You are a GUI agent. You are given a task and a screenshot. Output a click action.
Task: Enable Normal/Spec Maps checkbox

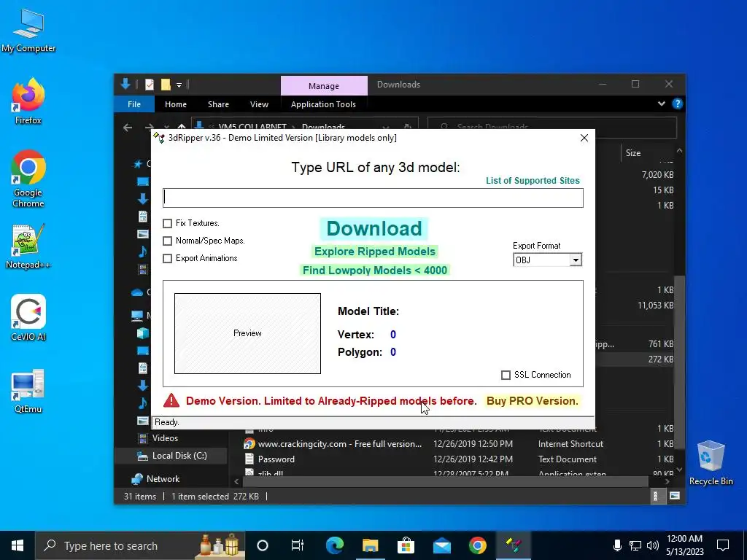(x=167, y=241)
